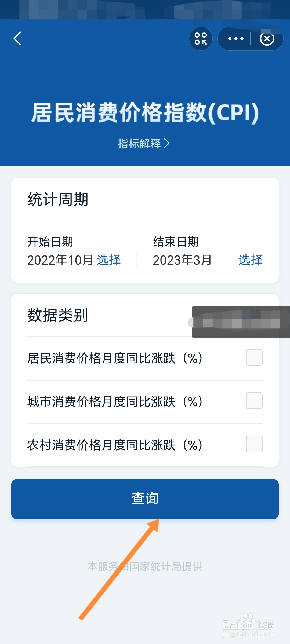
Task: Check 城市消费价格月度同比涨跌 checkbox
Action: (x=254, y=401)
